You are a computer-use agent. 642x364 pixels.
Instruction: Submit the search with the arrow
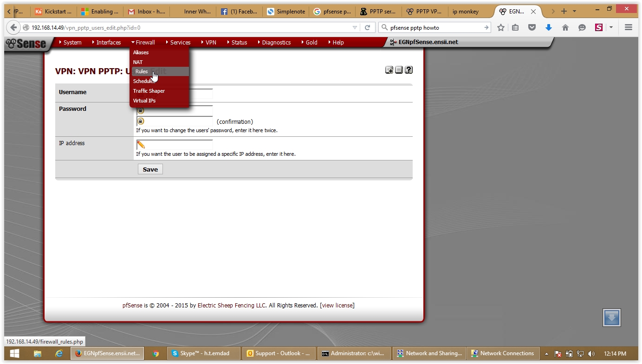pyautogui.click(x=486, y=27)
